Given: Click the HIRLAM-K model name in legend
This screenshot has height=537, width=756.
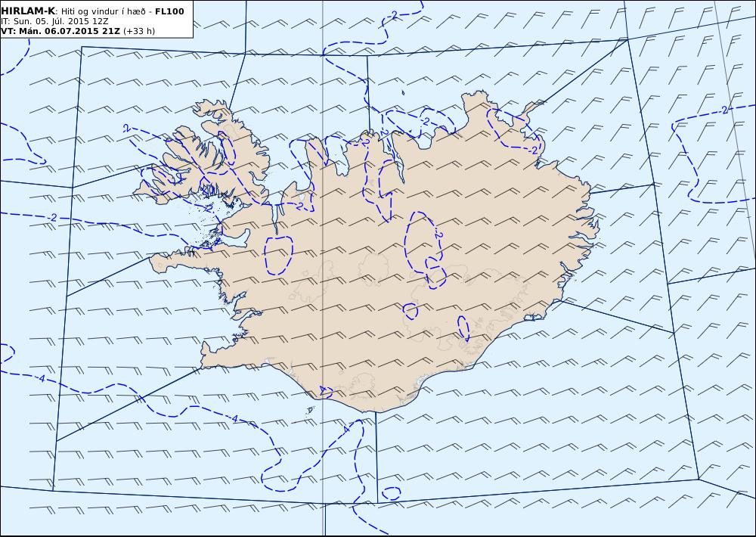Looking at the screenshot, I should pyautogui.click(x=29, y=11).
